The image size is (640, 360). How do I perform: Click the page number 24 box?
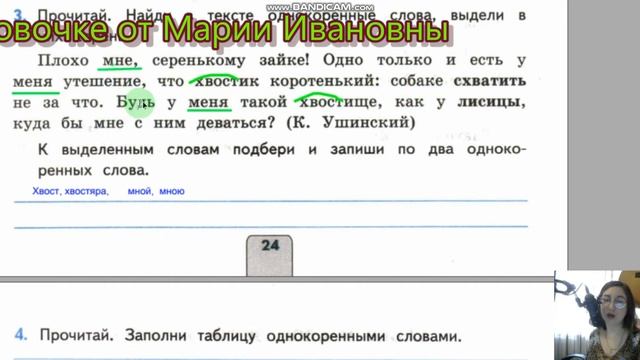(x=269, y=256)
